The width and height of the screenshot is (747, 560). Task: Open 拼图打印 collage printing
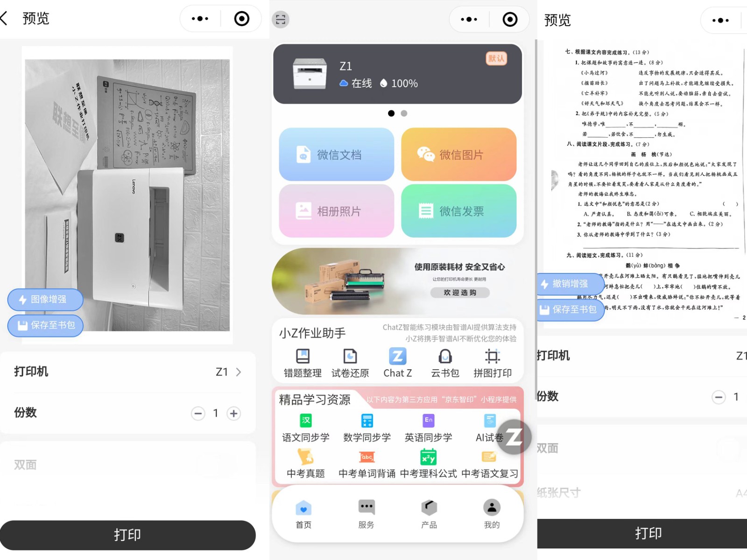coord(493,363)
